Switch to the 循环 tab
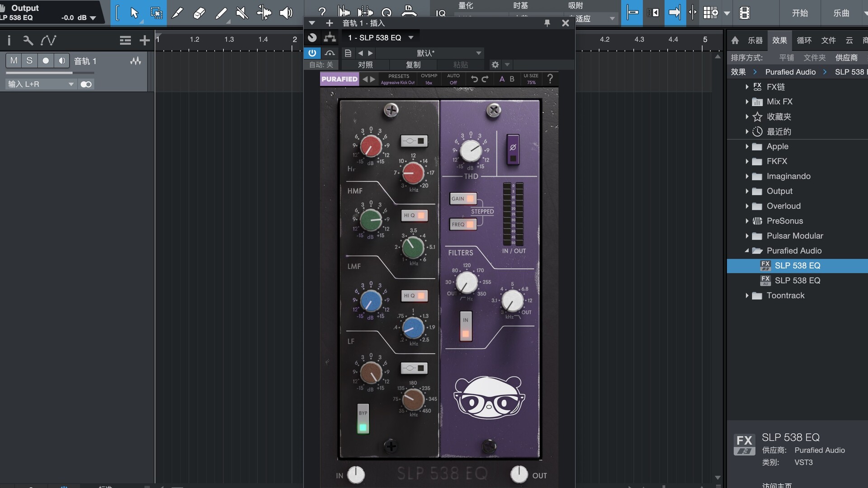The width and height of the screenshot is (868, 488). coord(804,40)
